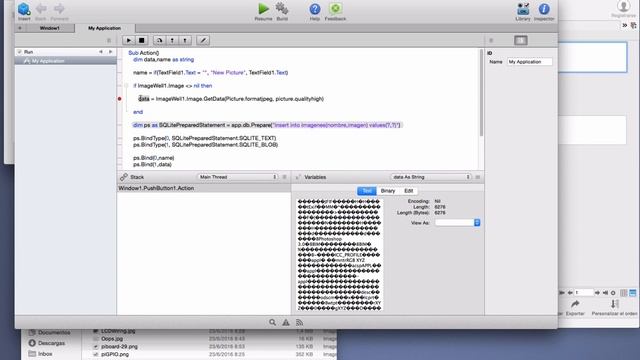640x360 pixels.
Task: Toggle the Inspector panel icon
Action: pyautogui.click(x=544, y=9)
